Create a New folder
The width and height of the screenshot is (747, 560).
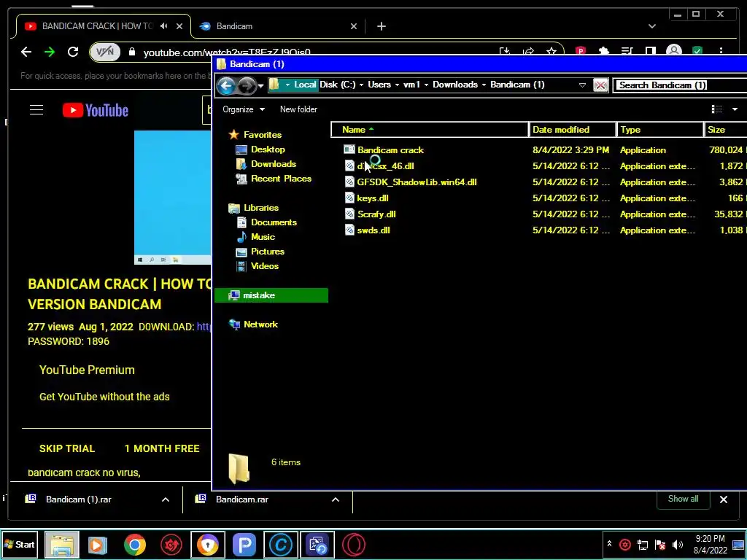[298, 109]
